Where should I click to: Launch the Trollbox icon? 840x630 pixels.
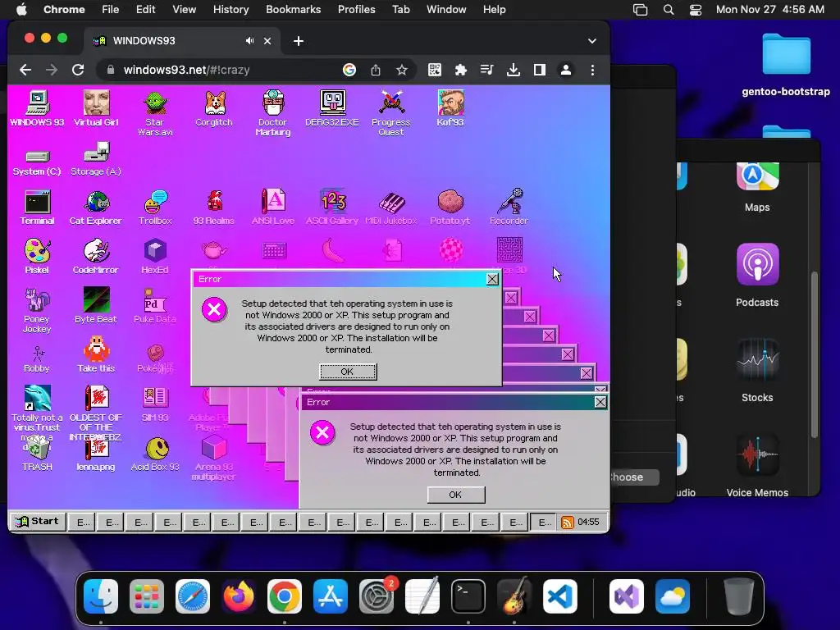(155, 208)
